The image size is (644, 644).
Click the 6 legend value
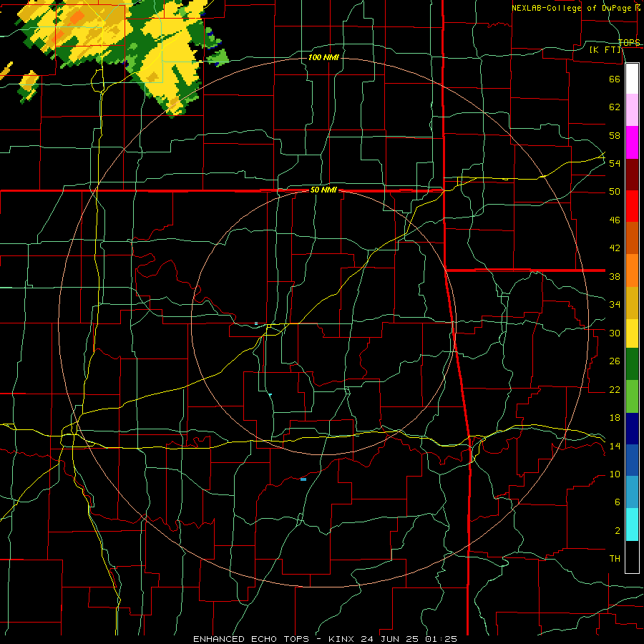[617, 502]
